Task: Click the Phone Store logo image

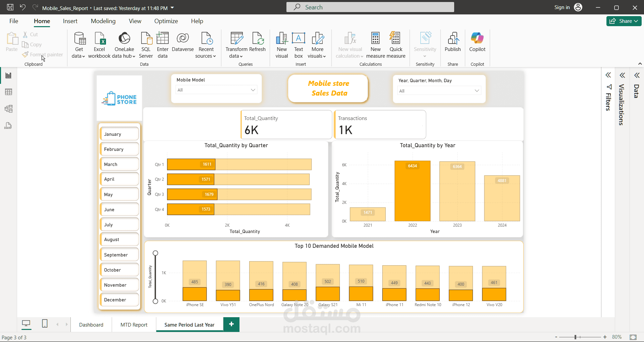Action: pyautogui.click(x=119, y=99)
